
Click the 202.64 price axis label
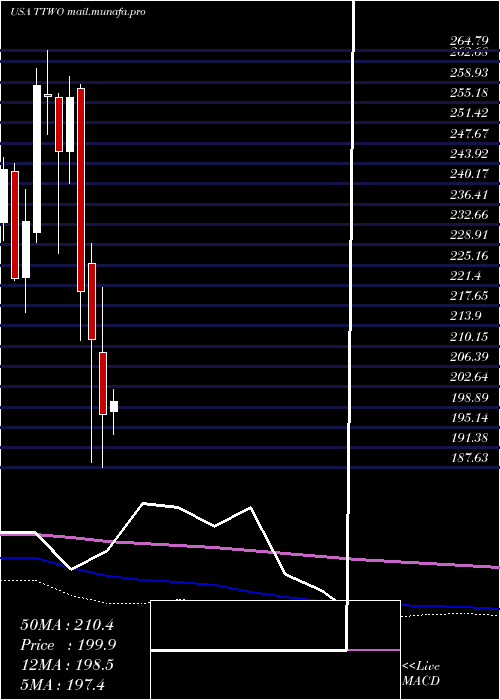click(469, 378)
